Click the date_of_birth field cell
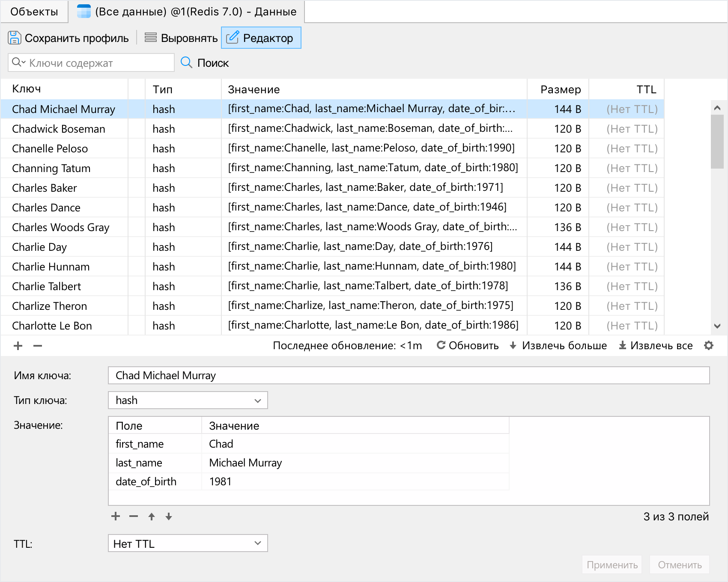Viewport: 728px width, 582px height. coord(155,481)
